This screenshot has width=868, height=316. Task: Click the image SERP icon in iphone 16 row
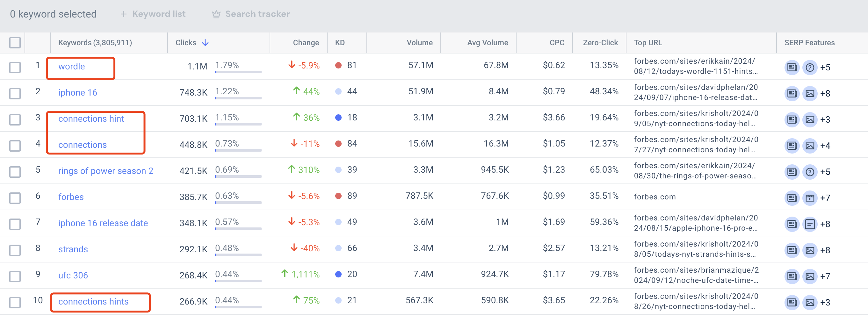coord(810,94)
